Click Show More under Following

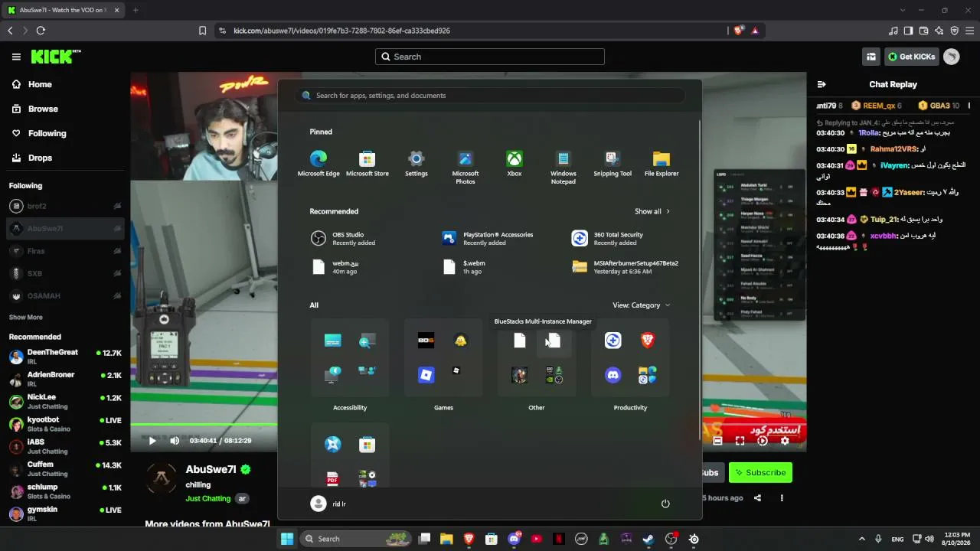26,317
